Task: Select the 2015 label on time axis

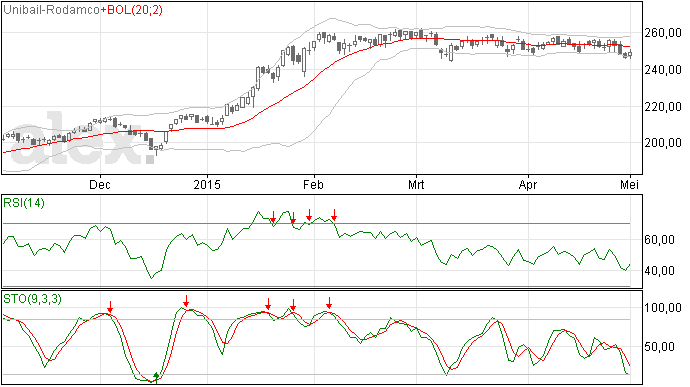Action: click(207, 184)
